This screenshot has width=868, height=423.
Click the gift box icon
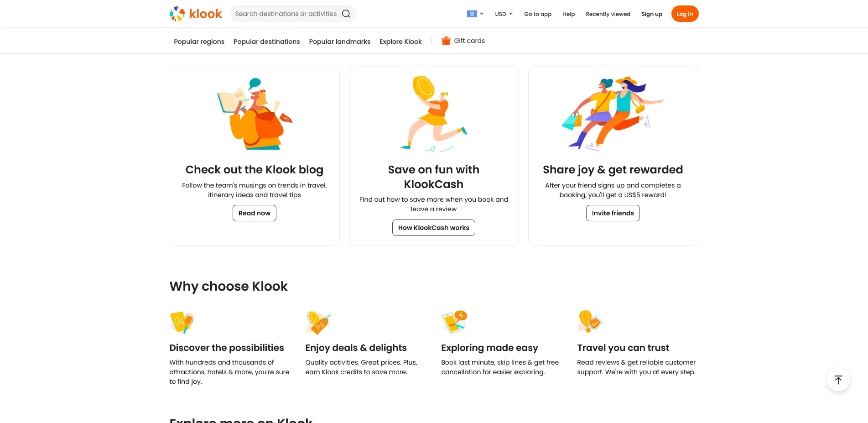tap(446, 41)
